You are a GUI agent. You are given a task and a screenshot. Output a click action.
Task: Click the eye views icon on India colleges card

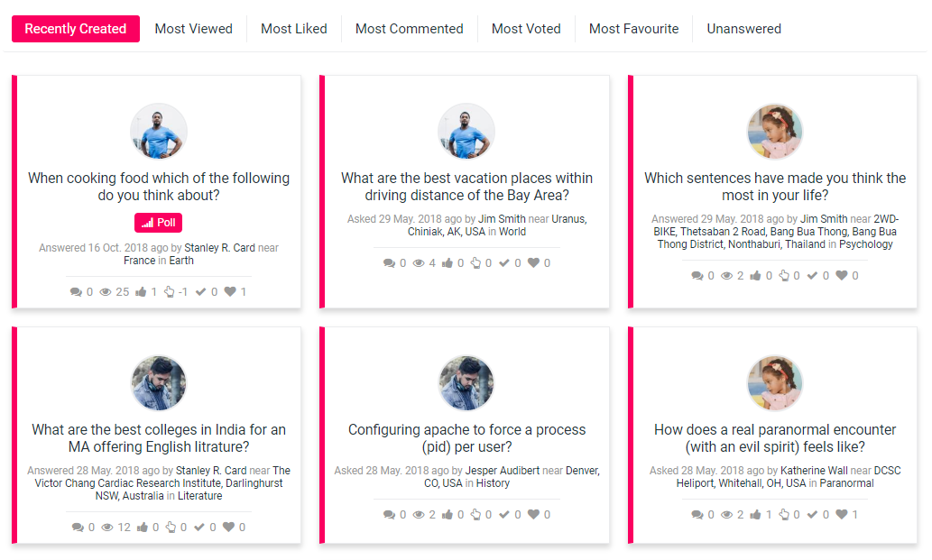click(106, 528)
